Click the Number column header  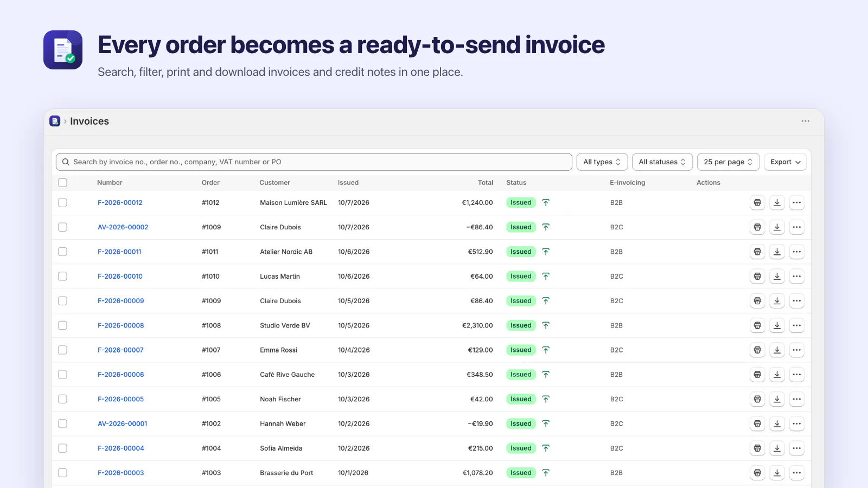[x=110, y=183]
